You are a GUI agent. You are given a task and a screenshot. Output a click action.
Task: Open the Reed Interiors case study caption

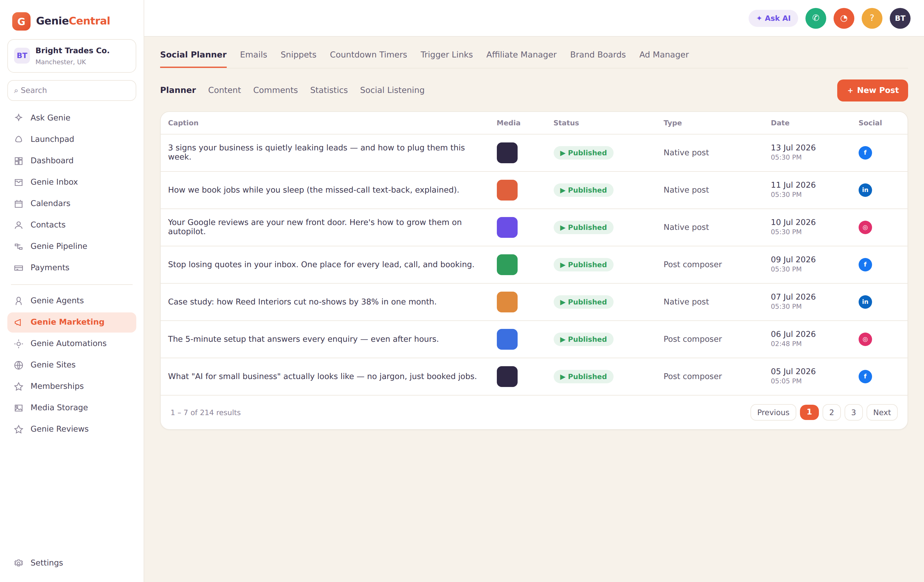[302, 302]
